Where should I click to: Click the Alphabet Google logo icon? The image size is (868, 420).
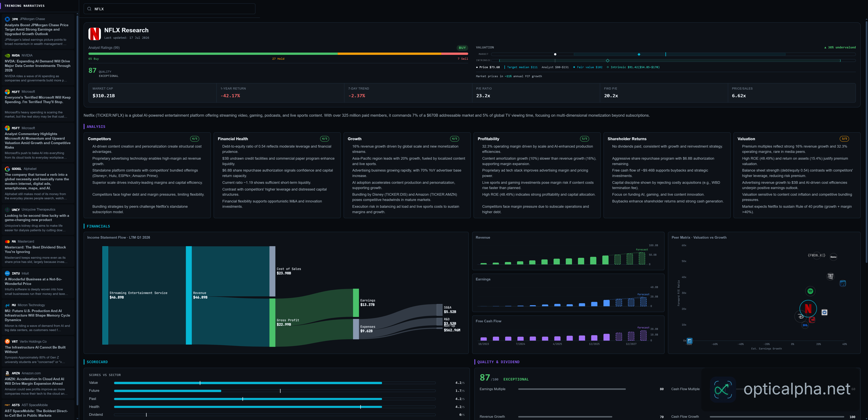(x=7, y=169)
